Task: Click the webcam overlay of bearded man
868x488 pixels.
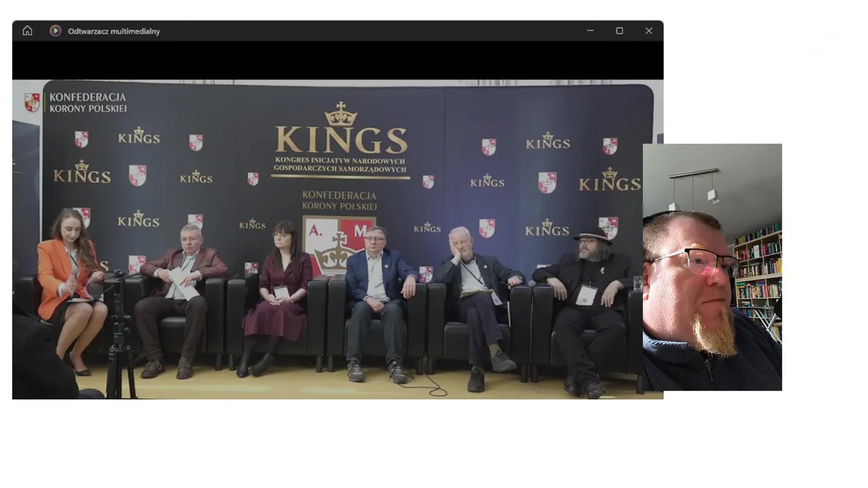Action: 712,267
